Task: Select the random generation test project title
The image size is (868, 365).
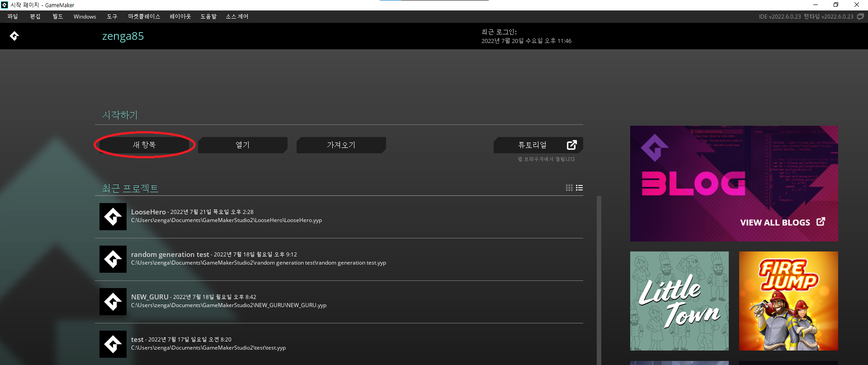Action: (170, 254)
